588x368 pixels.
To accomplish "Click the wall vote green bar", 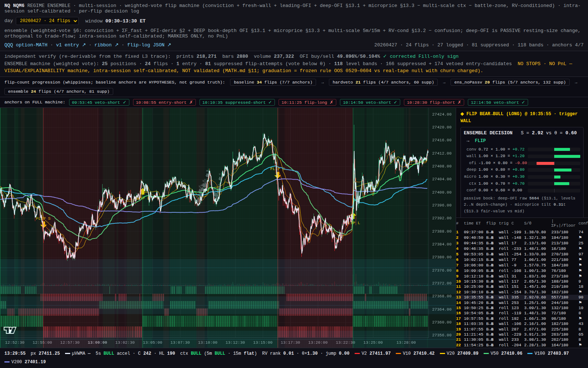I will pos(567,156).
